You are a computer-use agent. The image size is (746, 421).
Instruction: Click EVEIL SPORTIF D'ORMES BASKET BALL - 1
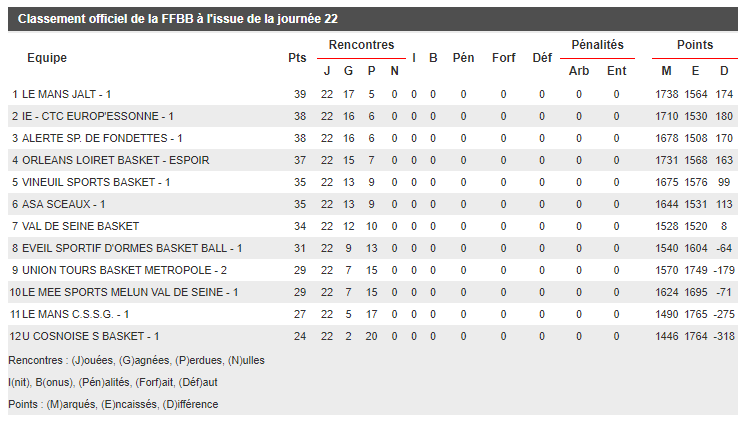pos(132,248)
